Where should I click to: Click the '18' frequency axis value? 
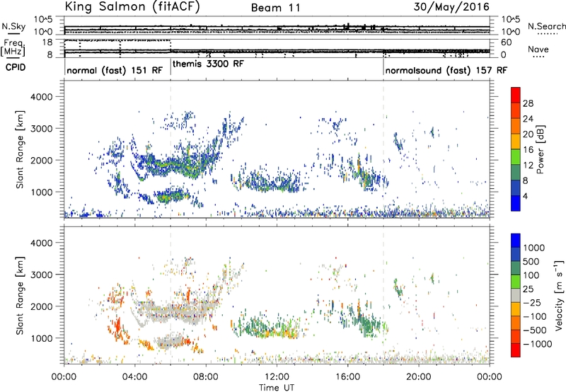pos(47,42)
